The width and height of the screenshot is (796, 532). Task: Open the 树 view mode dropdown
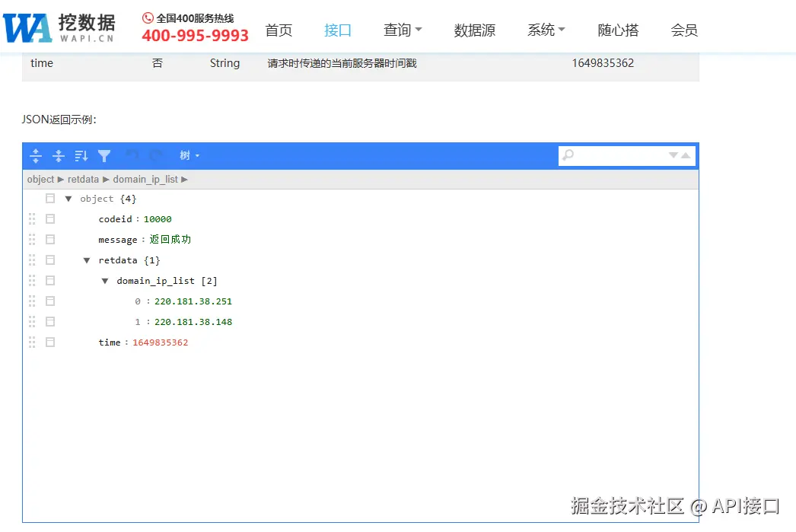pyautogui.click(x=189, y=155)
